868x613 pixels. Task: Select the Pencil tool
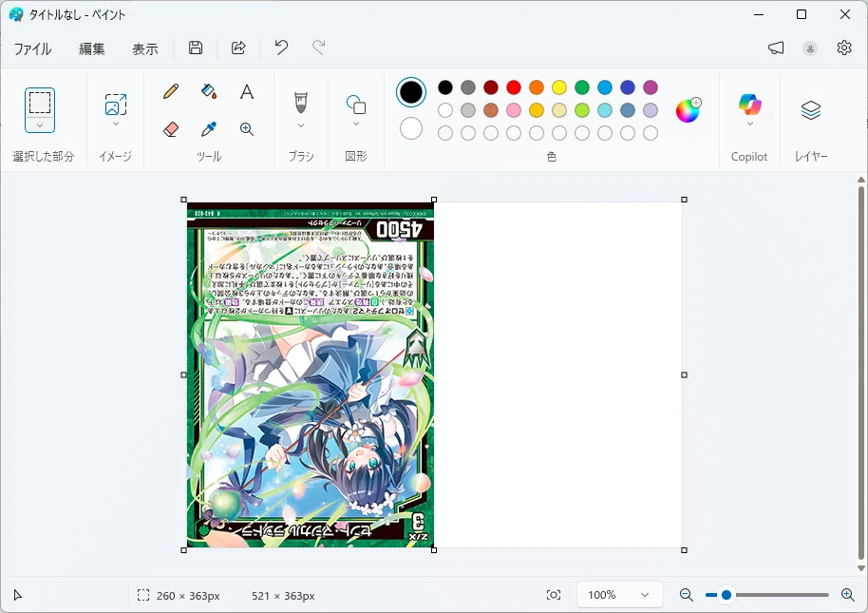click(171, 91)
